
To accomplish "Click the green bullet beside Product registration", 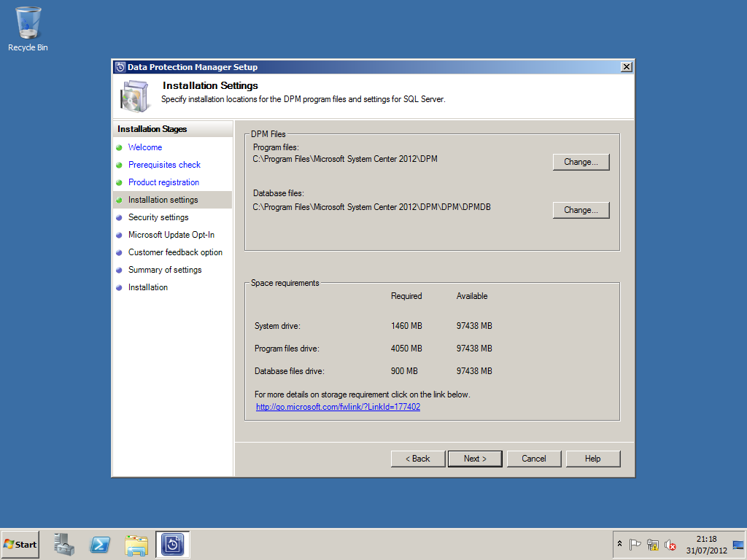I will coord(119,183).
